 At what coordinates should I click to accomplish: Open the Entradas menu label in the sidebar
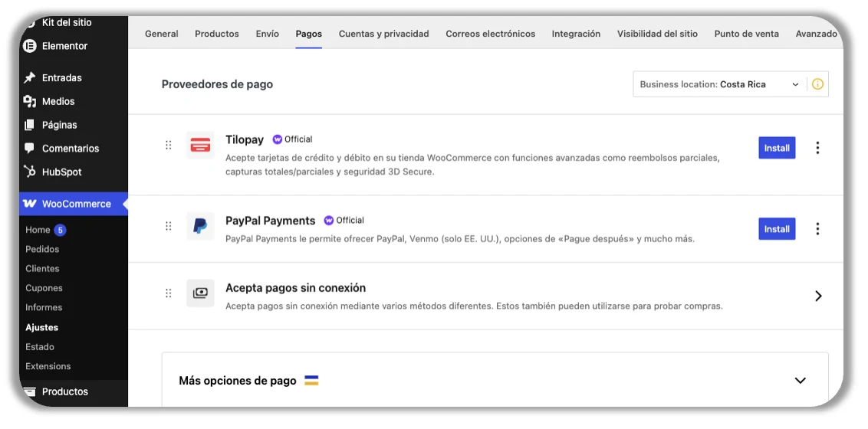click(x=62, y=78)
